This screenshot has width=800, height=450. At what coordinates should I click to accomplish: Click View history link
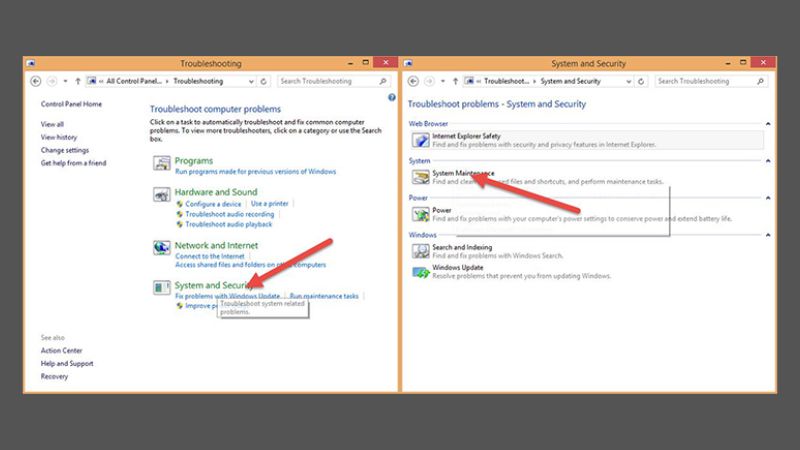coord(59,137)
